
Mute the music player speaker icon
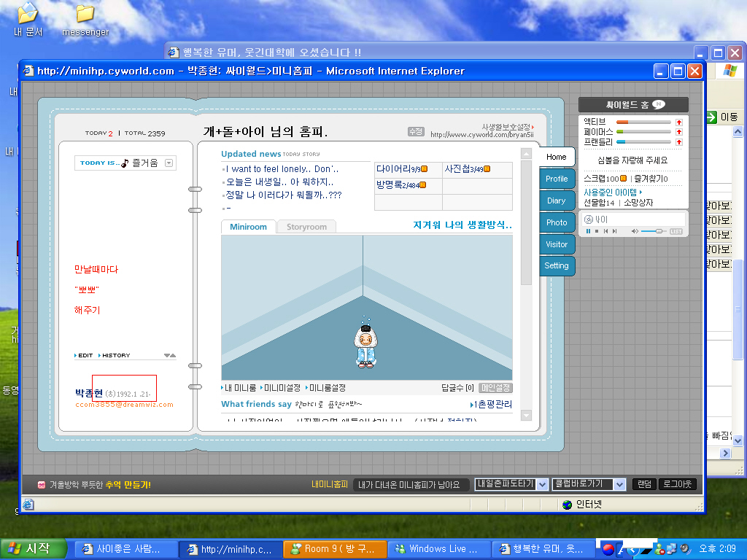[x=635, y=231]
